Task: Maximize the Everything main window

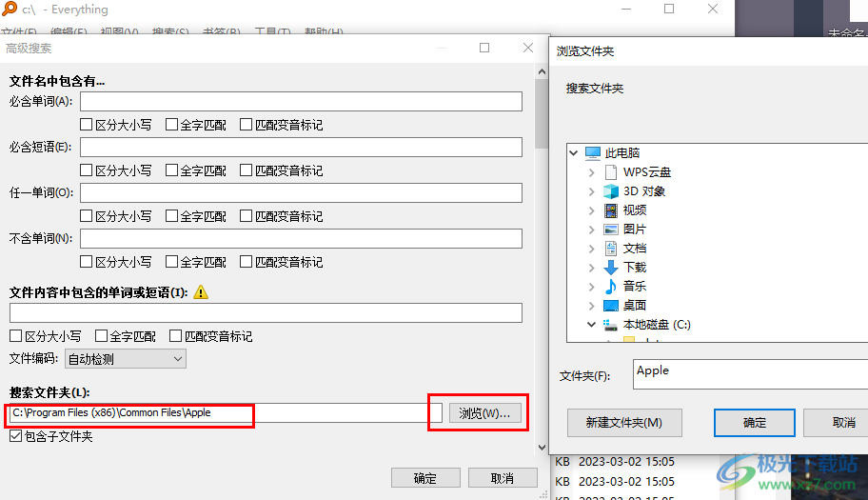Action: click(x=669, y=9)
